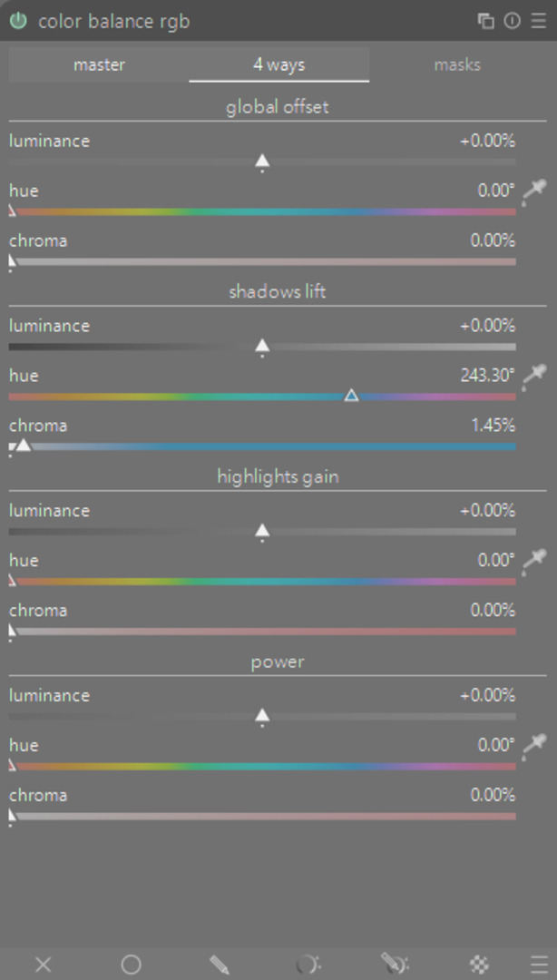This screenshot has height=980, width=557.
Task: Switch to the master tab
Action: [x=99, y=64]
